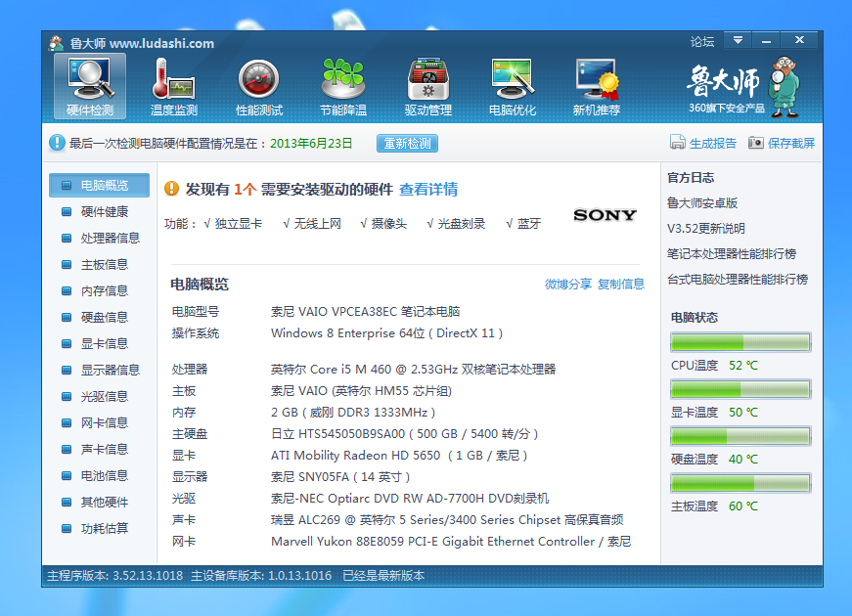
Task: Click the Core i5 M 460 processor text
Action: (413, 370)
